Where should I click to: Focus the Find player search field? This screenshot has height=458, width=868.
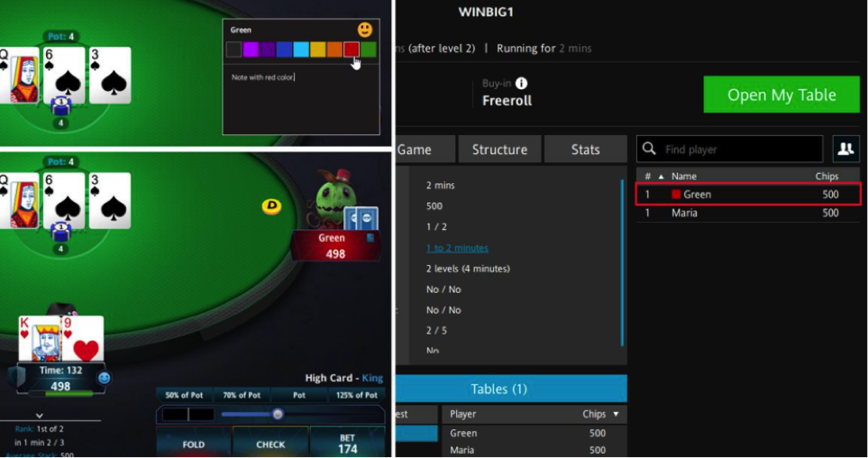729,149
